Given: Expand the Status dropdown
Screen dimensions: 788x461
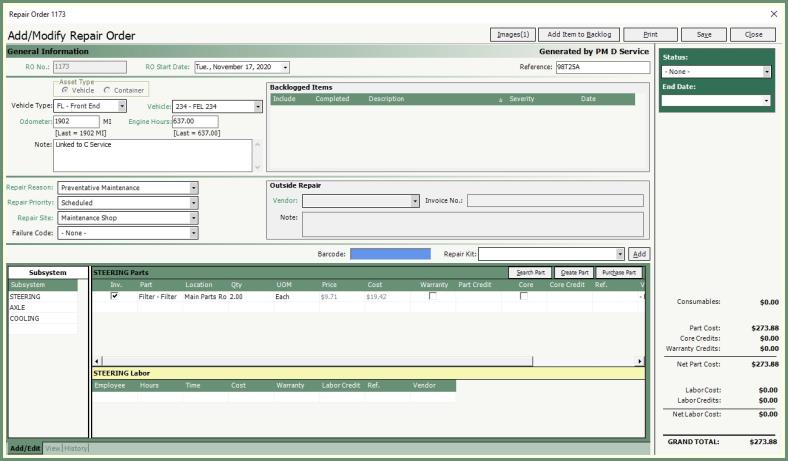Looking at the screenshot, I should [x=767, y=72].
